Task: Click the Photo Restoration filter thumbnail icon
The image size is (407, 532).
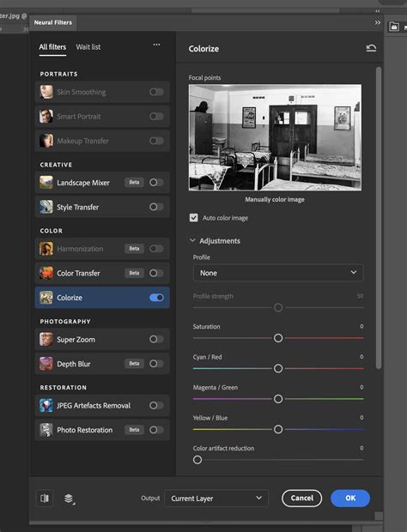Action: click(46, 430)
